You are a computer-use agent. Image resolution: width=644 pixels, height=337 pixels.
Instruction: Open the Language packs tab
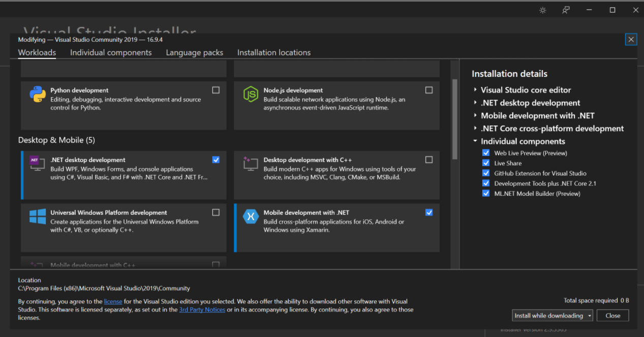(195, 52)
